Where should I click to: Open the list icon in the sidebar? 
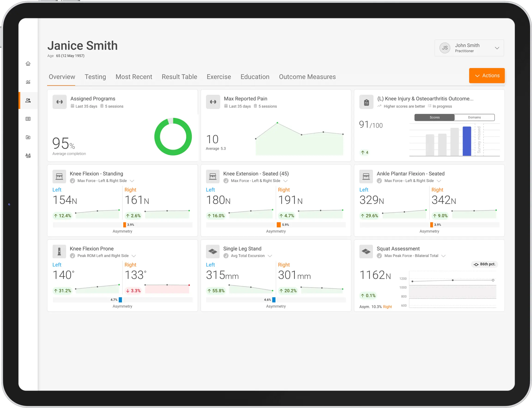click(28, 119)
